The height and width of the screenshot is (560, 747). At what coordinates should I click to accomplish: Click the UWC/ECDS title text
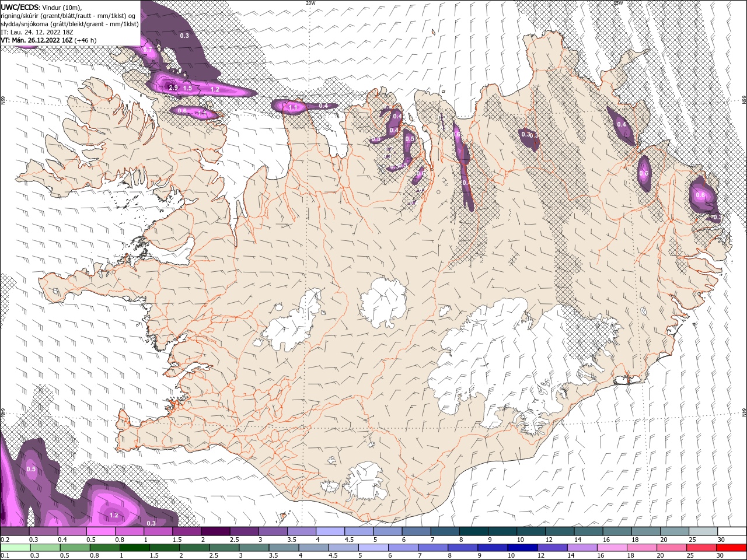pyautogui.click(x=19, y=7)
